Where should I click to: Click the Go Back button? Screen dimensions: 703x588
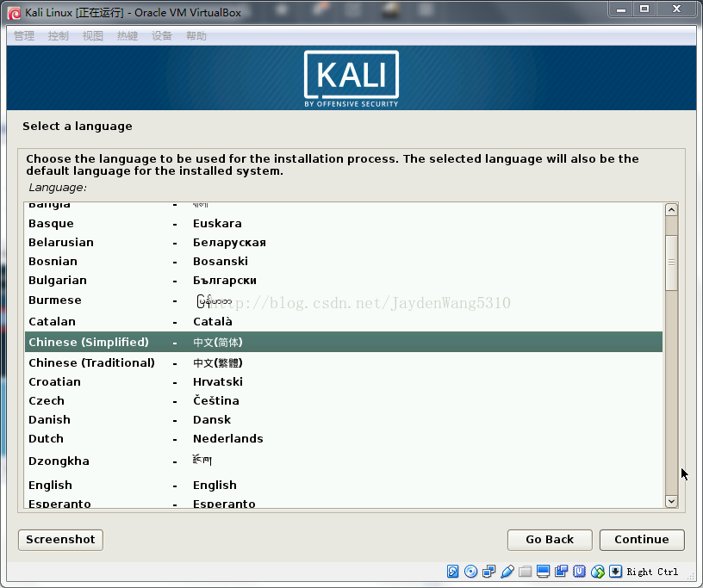[550, 540]
